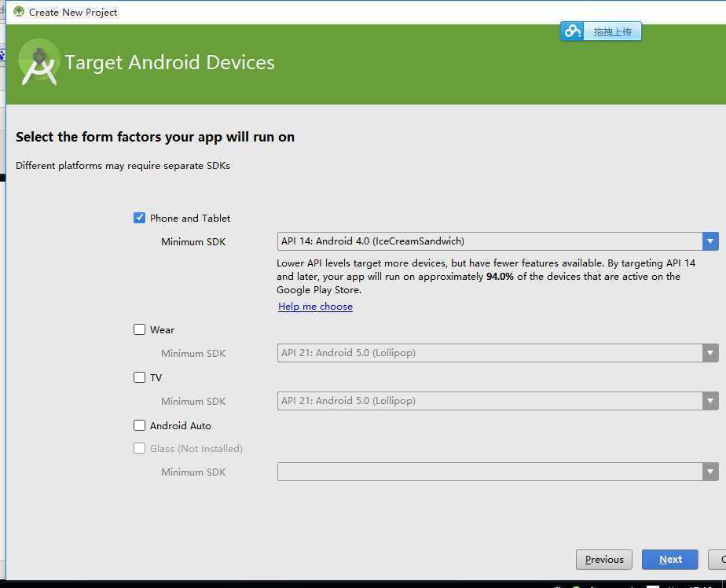Open the Glass Minimum SDK dropdown arrow

coord(710,472)
